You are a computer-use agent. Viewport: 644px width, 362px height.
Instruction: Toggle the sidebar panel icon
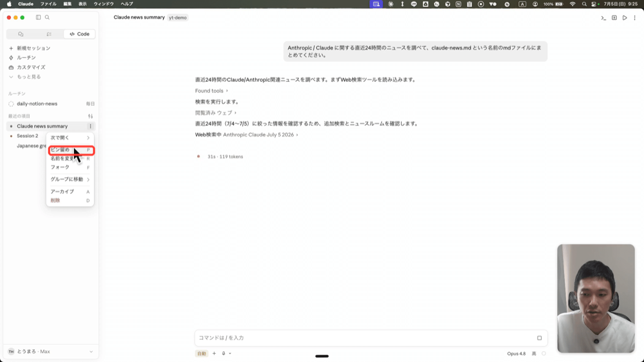click(x=38, y=17)
